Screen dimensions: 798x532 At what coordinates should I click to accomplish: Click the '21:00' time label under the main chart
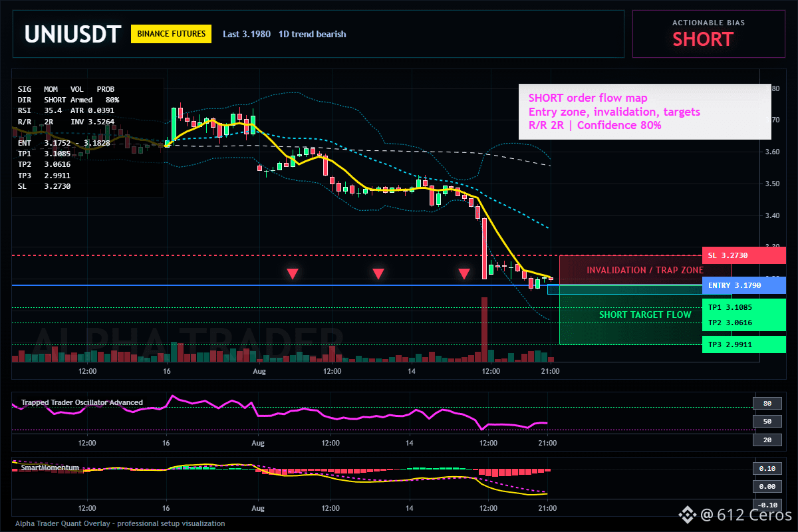[550, 371]
